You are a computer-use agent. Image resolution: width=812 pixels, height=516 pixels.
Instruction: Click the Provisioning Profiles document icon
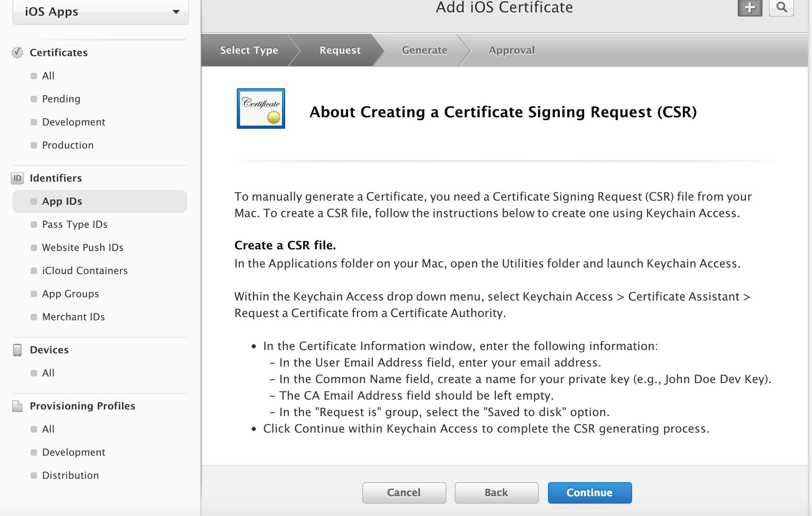(x=18, y=406)
